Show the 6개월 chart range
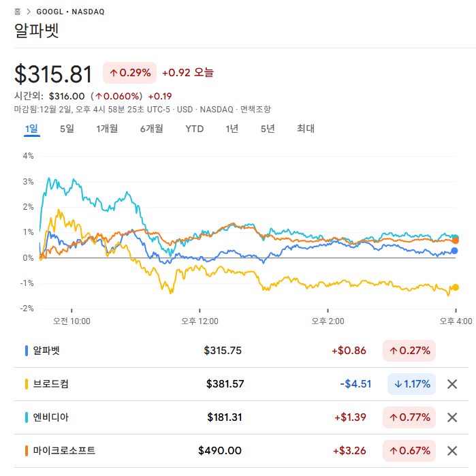 [x=152, y=129]
